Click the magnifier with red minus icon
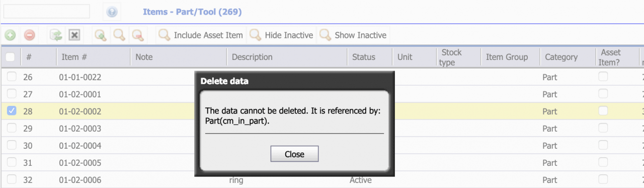Screen dimensions: 644x188 137,35
